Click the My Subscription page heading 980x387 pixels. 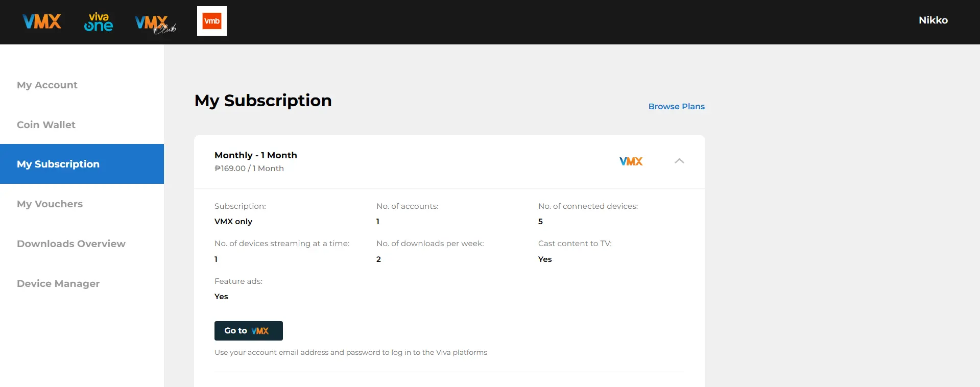[x=263, y=101]
